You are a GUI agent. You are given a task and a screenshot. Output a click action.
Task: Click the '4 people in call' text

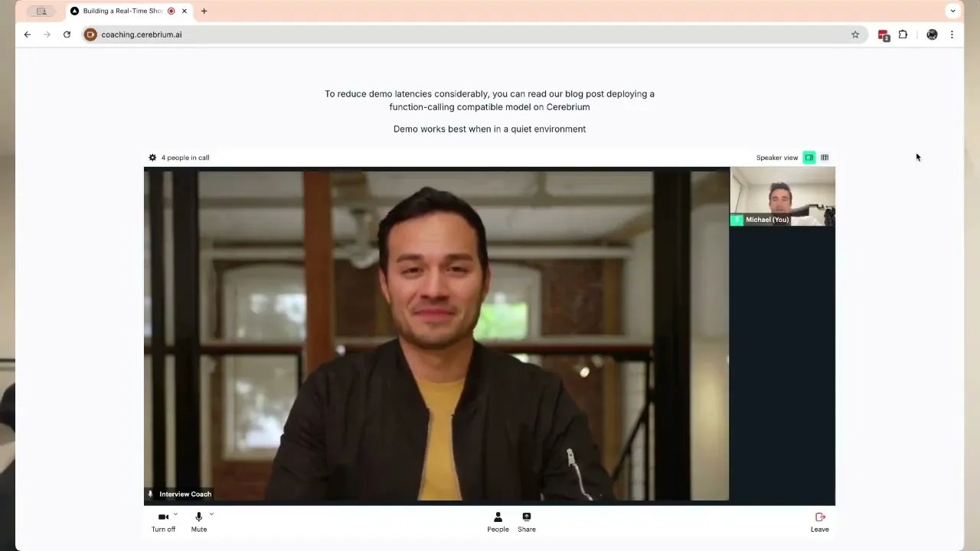click(185, 158)
